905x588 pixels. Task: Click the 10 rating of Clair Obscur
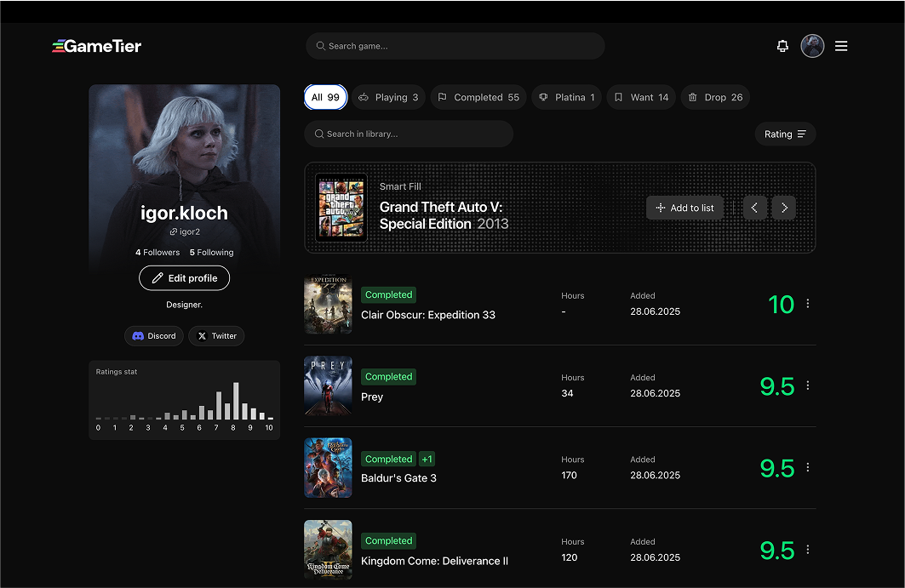pyautogui.click(x=781, y=305)
